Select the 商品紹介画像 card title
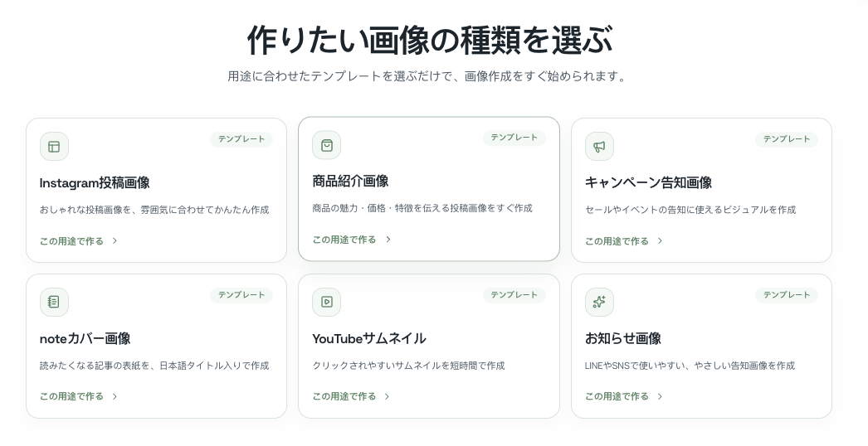This screenshot has height=446, width=868. (350, 182)
